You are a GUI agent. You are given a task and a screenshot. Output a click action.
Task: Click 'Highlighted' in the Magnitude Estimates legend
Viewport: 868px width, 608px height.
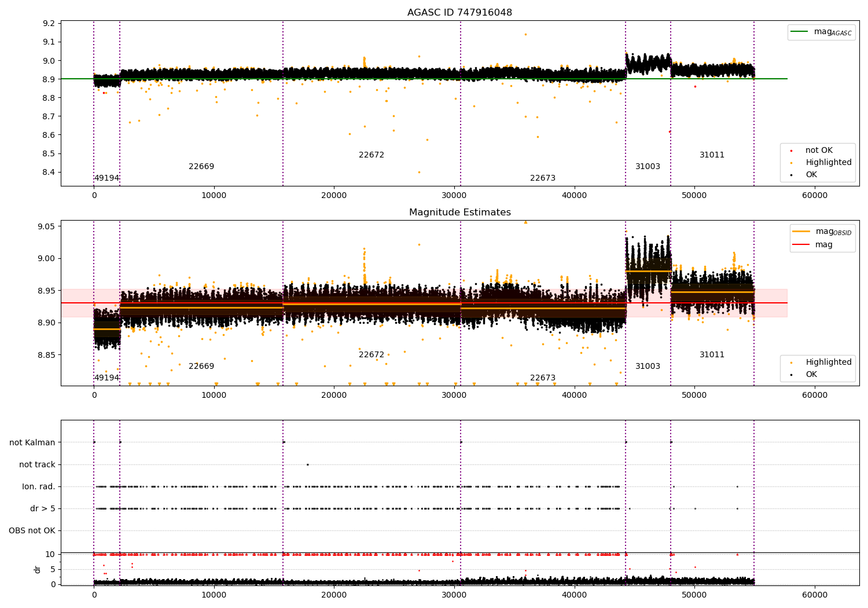[x=829, y=362]
